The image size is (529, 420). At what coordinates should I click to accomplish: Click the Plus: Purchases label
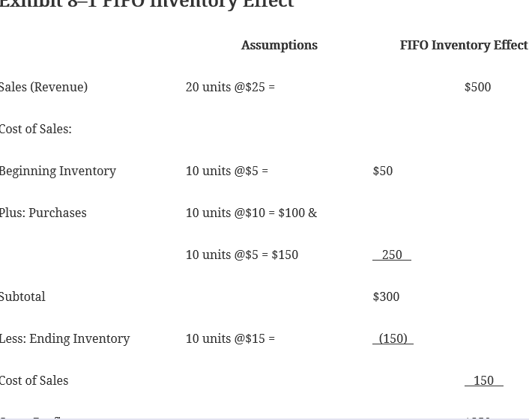(x=43, y=213)
